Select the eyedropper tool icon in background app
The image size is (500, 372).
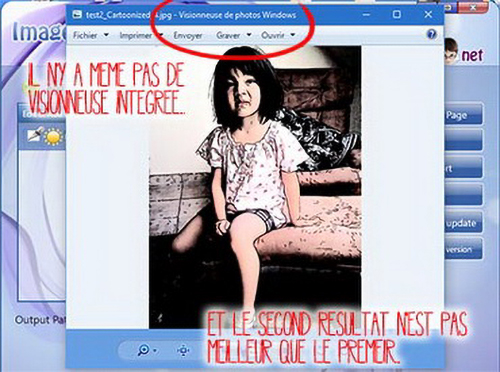coord(36,134)
